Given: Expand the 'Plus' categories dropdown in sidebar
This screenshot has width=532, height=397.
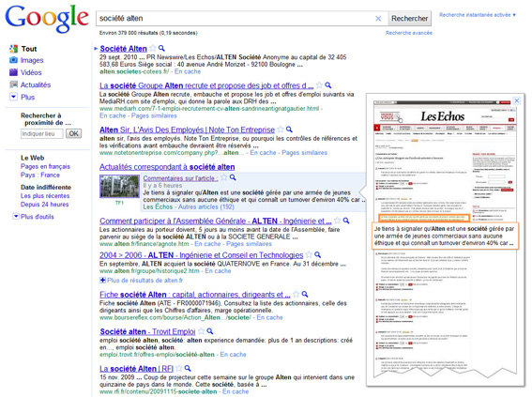Looking at the screenshot, I should point(13,97).
